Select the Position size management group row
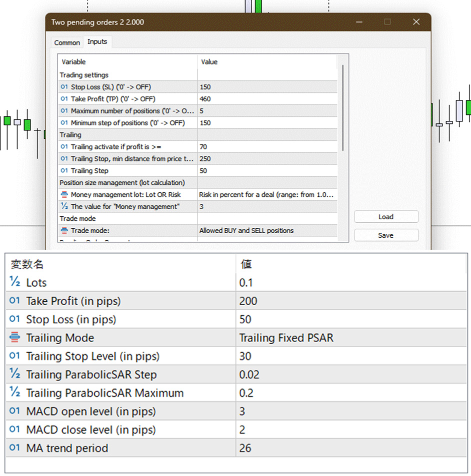This screenshot has width=471, height=476. 198,183
